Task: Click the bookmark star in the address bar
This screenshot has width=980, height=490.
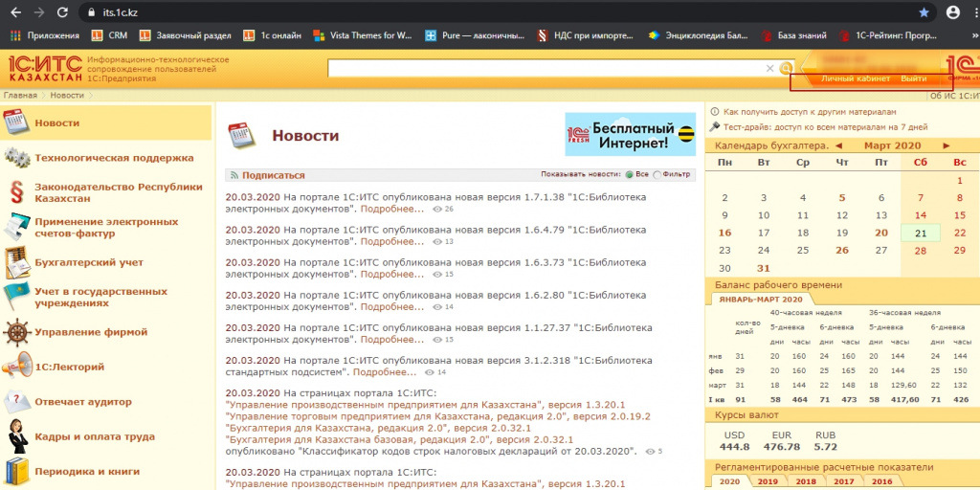Action: coord(924,11)
